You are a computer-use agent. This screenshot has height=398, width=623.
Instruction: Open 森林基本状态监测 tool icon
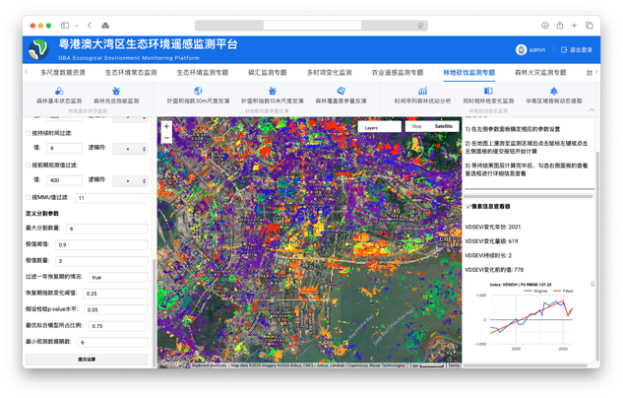[x=59, y=91]
